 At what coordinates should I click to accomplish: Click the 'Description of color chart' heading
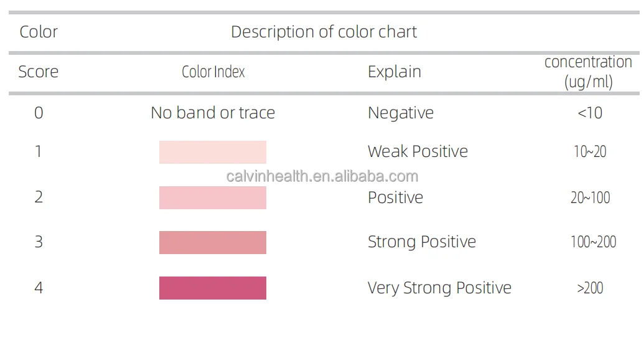point(324,32)
